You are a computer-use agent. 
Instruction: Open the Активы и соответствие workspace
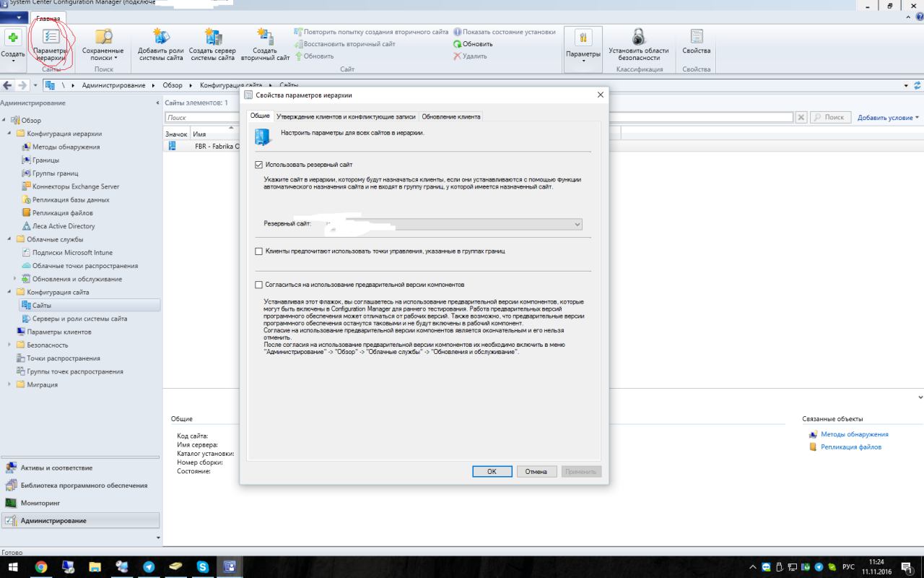pyautogui.click(x=79, y=467)
